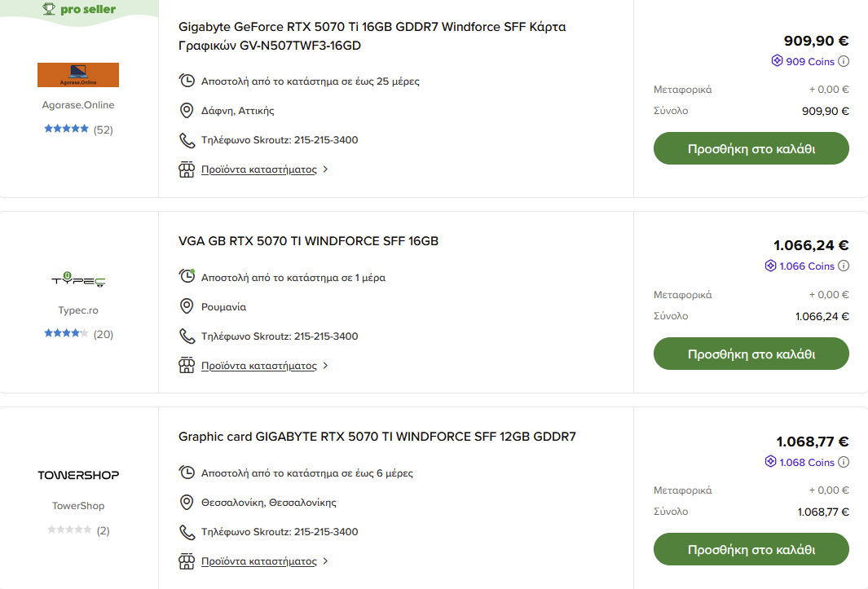Image resolution: width=868 pixels, height=589 pixels.
Task: Open the TowerShop shop name
Action: (78, 505)
